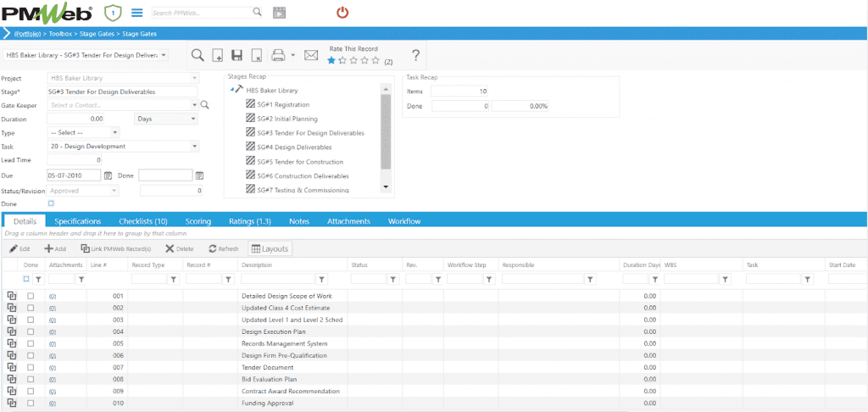Check Done for Tender Document

click(x=31, y=367)
